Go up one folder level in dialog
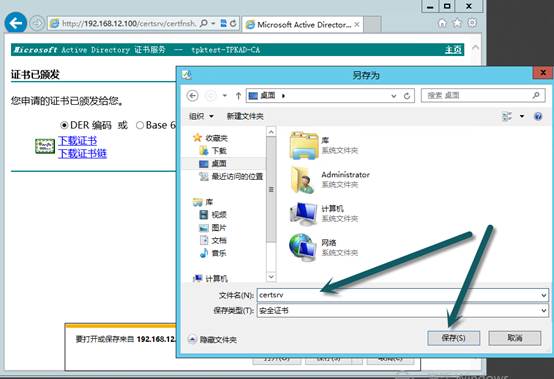This screenshot has height=379, width=554. click(238, 96)
